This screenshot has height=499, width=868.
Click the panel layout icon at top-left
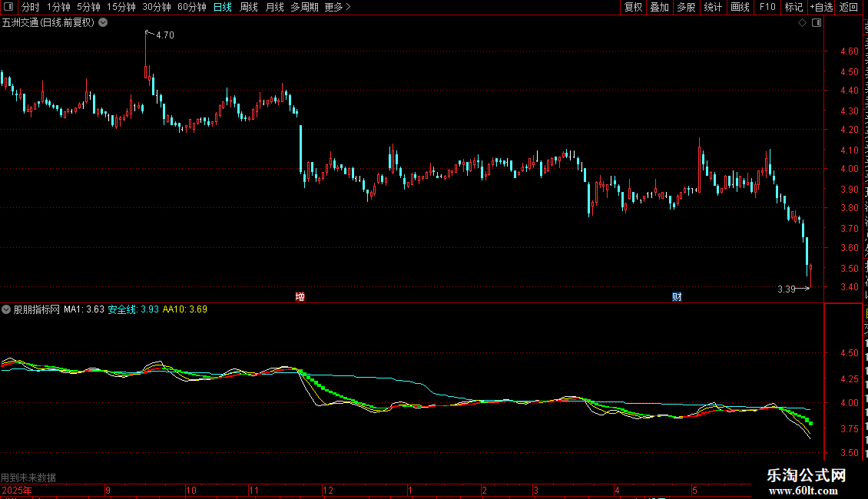pos(8,7)
